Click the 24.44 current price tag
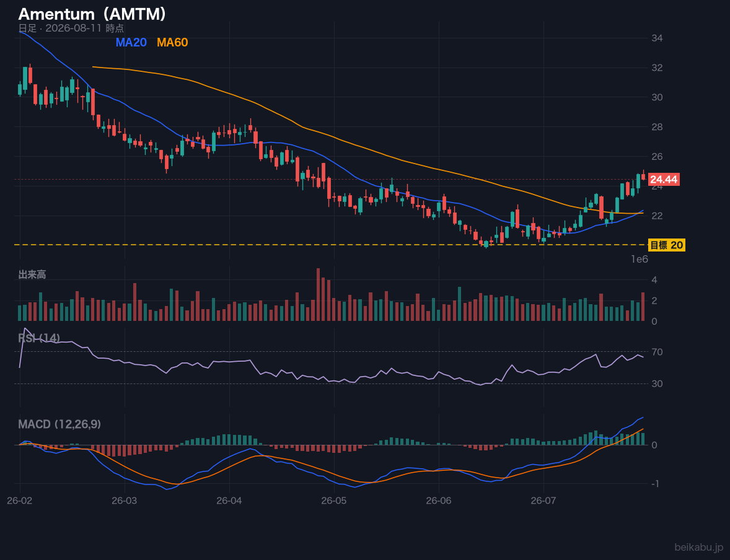730x560 pixels. click(664, 180)
